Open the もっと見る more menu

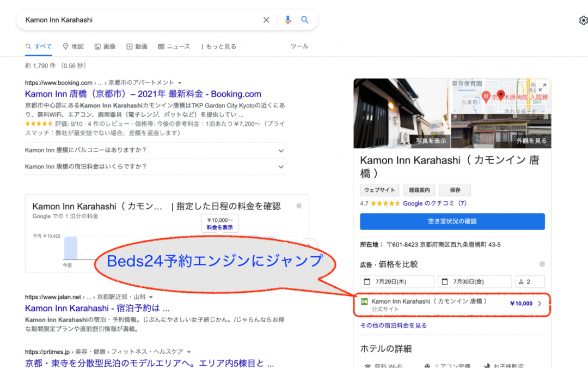218,47
